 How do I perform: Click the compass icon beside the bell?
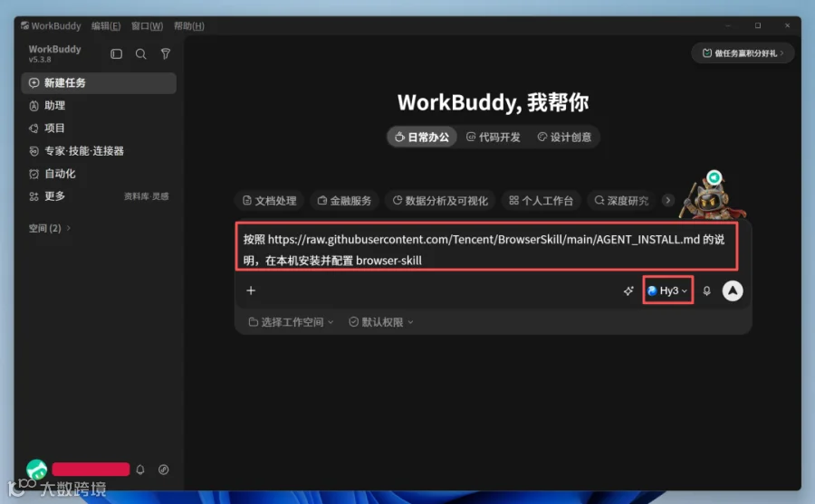[x=164, y=470]
